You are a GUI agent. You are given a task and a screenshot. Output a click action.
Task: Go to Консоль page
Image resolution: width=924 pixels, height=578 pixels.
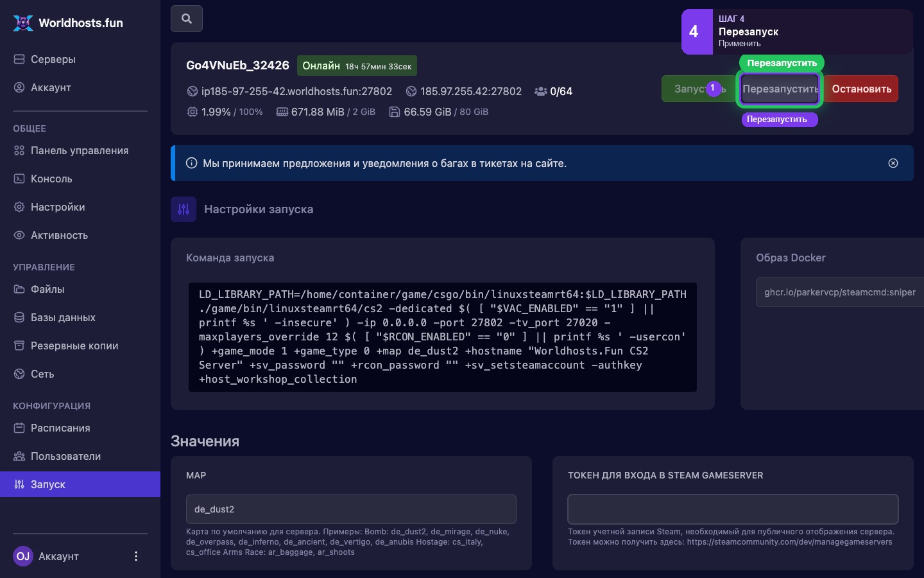coord(80,179)
